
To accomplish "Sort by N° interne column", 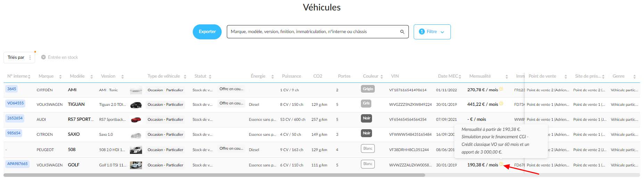I will click(x=29, y=77).
